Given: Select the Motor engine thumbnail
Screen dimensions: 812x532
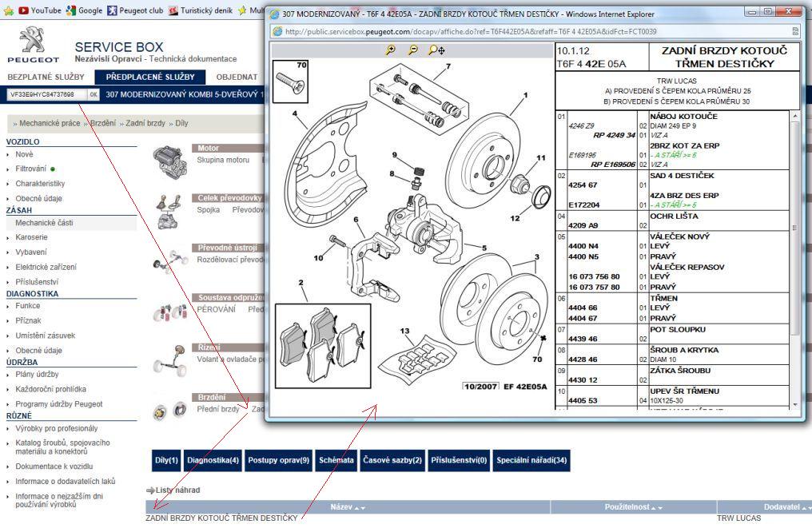Looking at the screenshot, I should (x=170, y=162).
